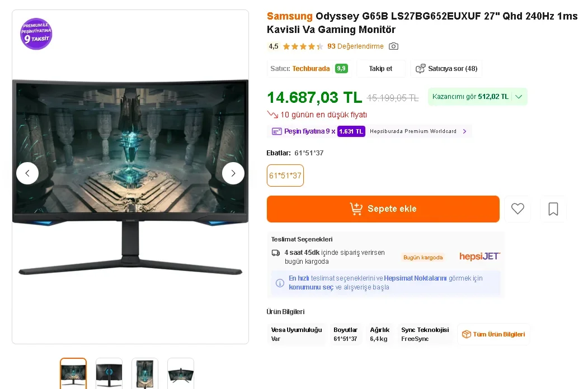
Task: Follow the seller with Takip et
Action: [380, 69]
